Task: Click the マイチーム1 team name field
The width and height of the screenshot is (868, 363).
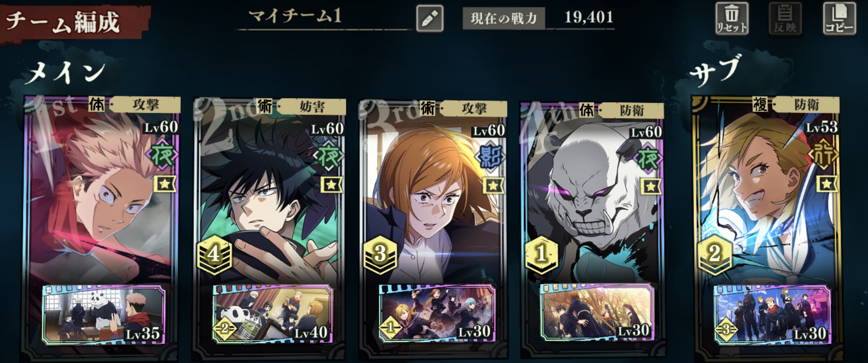Action: tap(324, 17)
